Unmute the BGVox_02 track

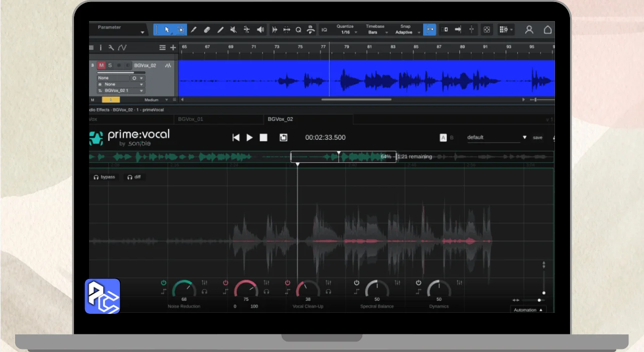click(x=101, y=65)
